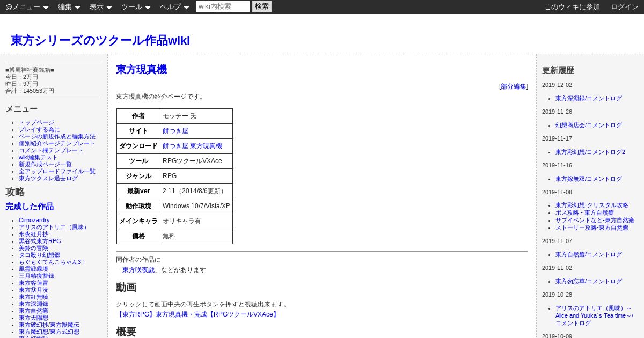Viewport: 644px width, 338px height.
Task: Click the ログイン link
Action: coord(625,7)
